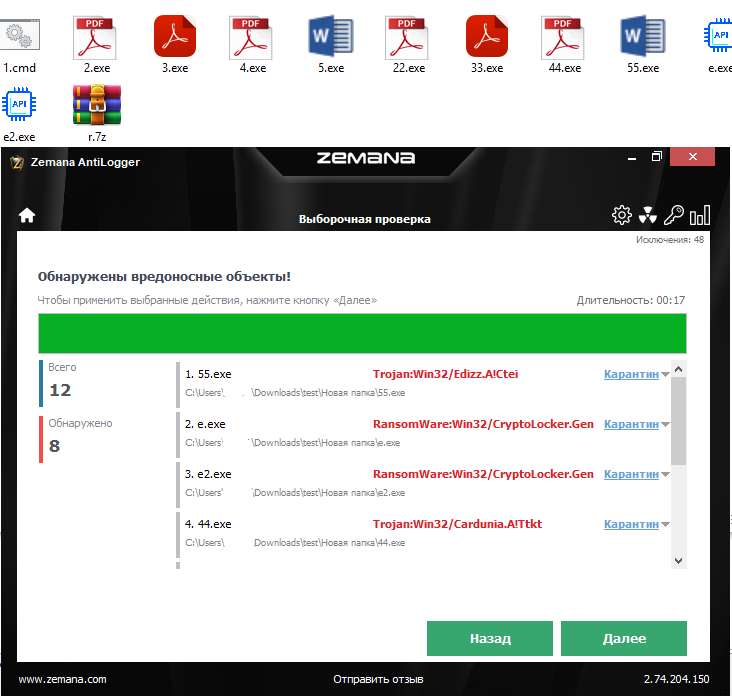
Task: Select the result row 1. 55.exe
Action: pos(423,384)
